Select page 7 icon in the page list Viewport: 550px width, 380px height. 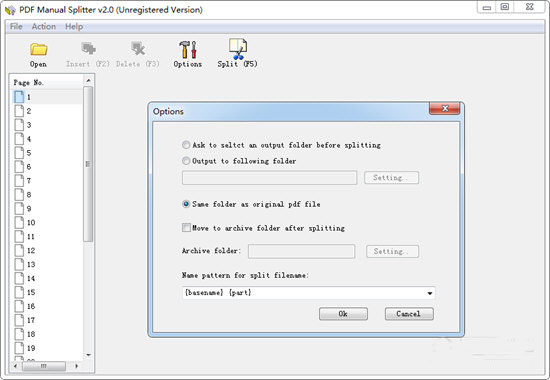coord(19,181)
